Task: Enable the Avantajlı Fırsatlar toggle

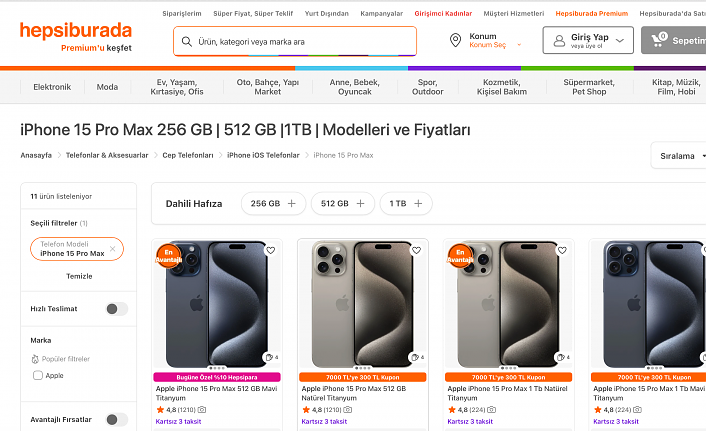Action: [x=116, y=419]
